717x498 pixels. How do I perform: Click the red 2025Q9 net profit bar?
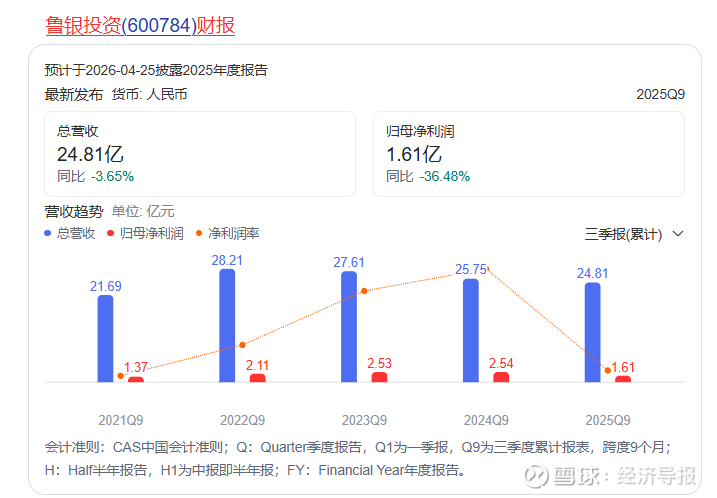point(623,379)
